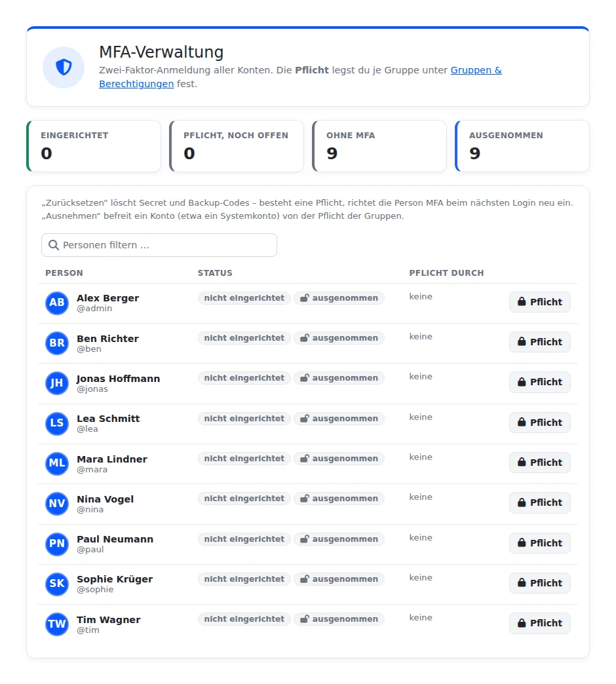Set Pflicht for Ben Richter
Viewport: 616px width, 684px height.
tap(539, 342)
